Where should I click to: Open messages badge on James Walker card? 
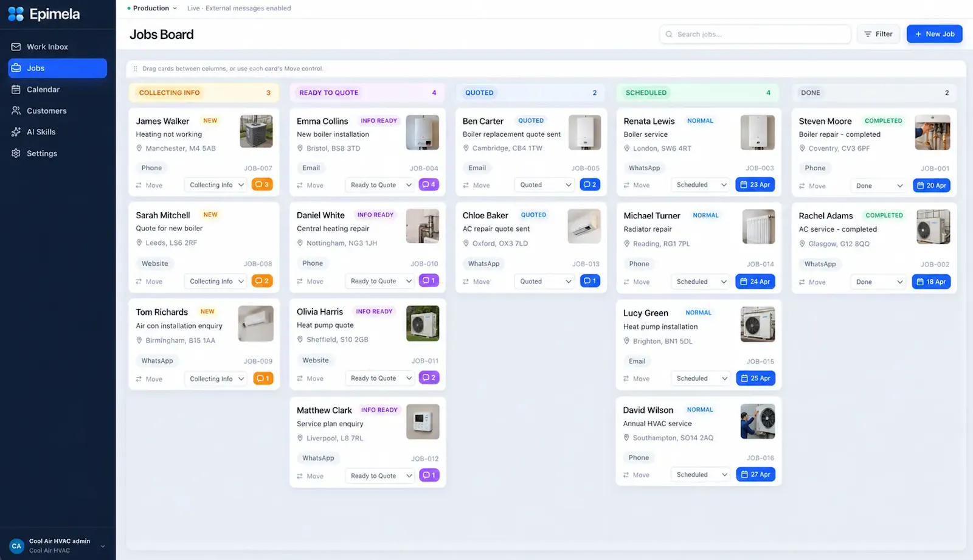[x=262, y=184]
